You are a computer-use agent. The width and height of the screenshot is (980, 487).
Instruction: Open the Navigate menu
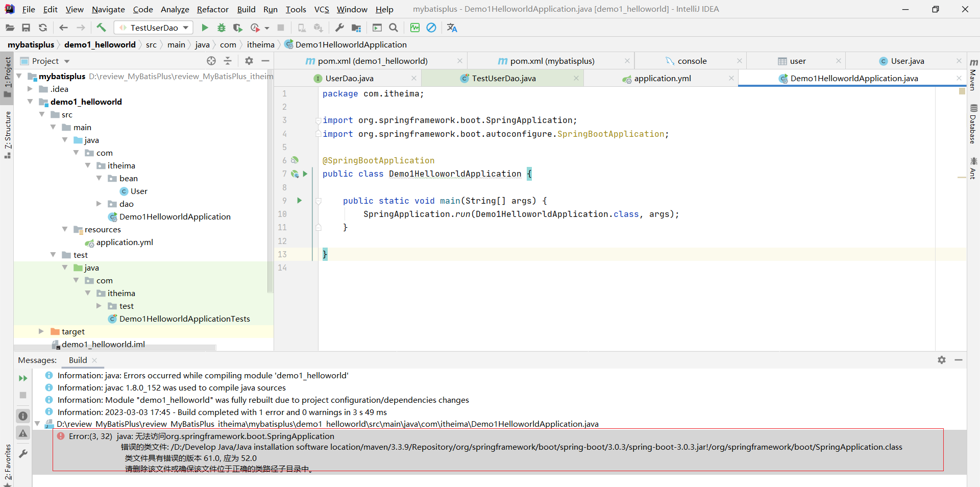[108, 9]
